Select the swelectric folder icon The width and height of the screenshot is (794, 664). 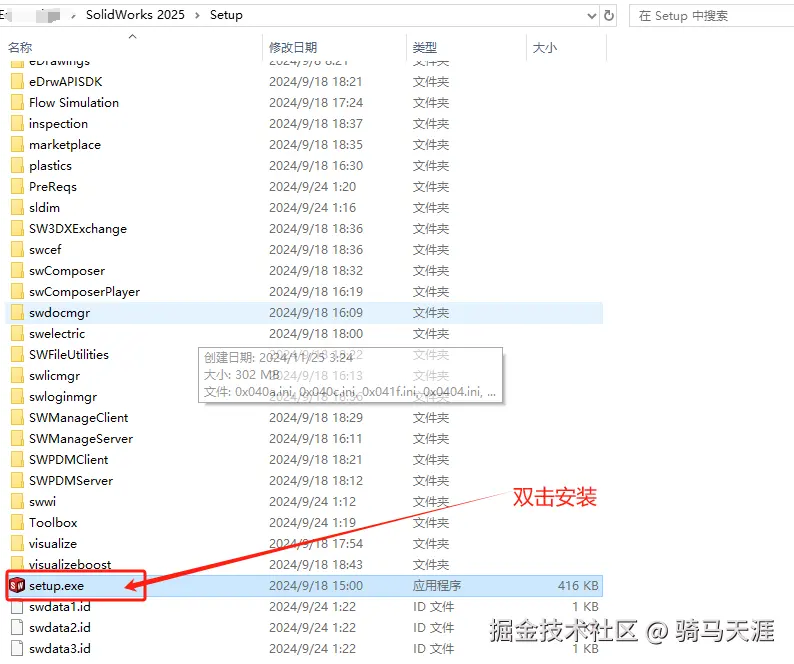coord(17,334)
